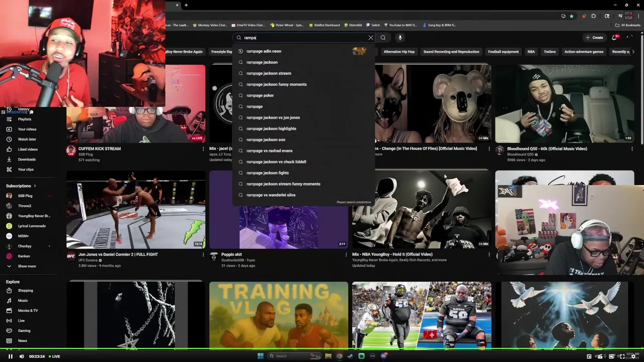This screenshot has height=362, width=644.
Task: Open Live under Explore
Action: point(21,321)
